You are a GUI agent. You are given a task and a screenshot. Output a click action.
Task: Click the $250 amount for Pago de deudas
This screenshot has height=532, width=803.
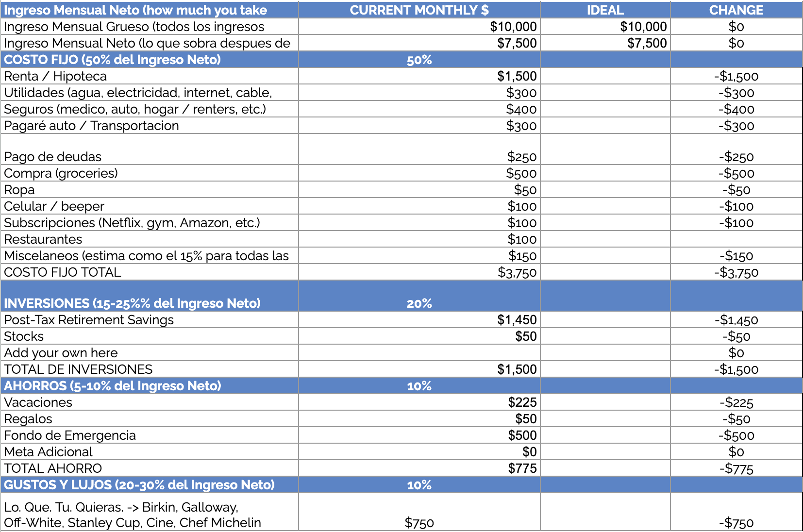522,157
